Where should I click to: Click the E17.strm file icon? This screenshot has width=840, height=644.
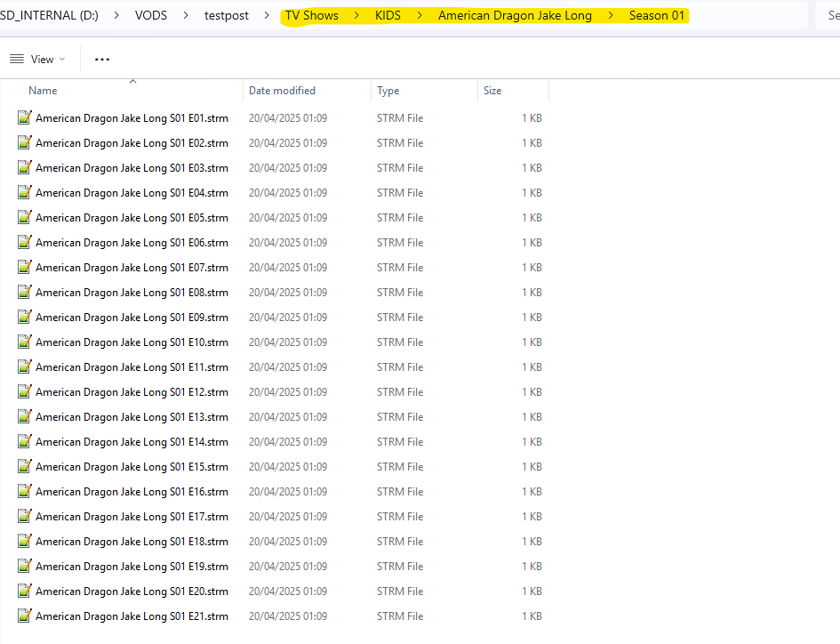pyautogui.click(x=24, y=517)
